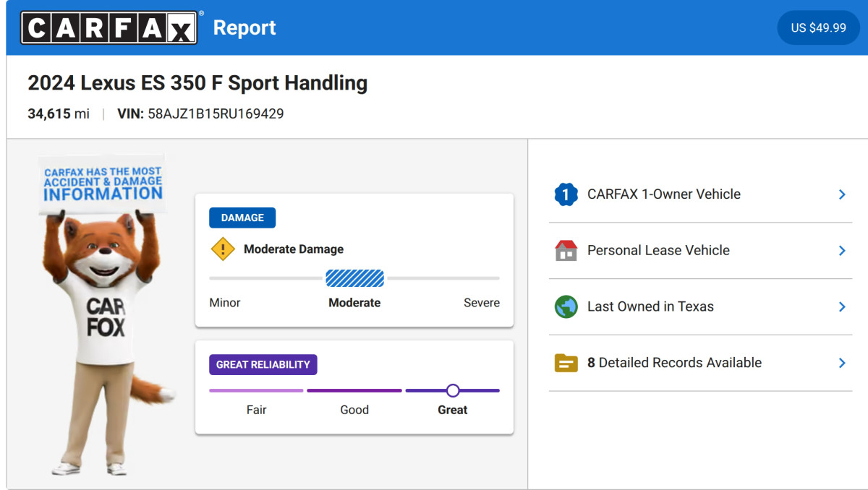Screen dimensions: 868x490
Task: Expand the Personal Lease Vehicle chevron
Action: point(842,251)
